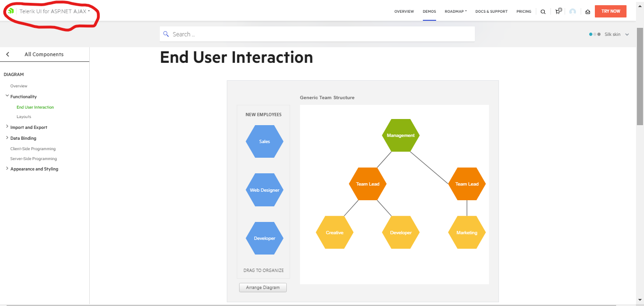Select the blue Sales hexagon shape
The height and width of the screenshot is (306, 644).
click(x=265, y=142)
